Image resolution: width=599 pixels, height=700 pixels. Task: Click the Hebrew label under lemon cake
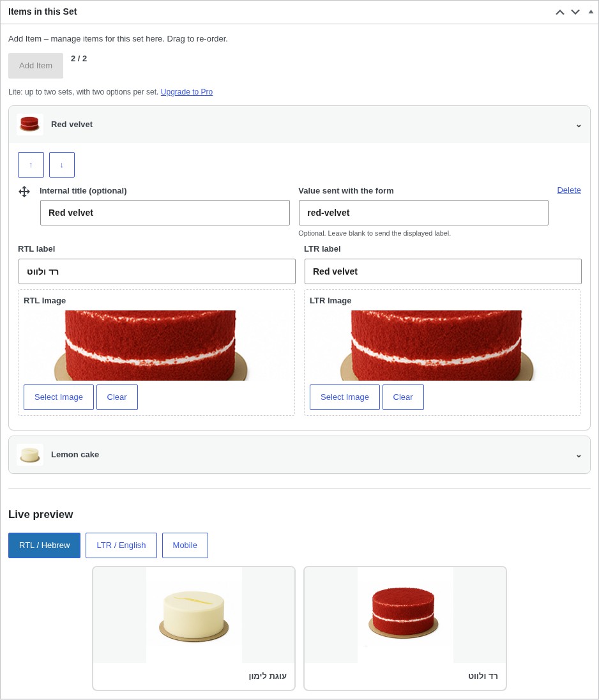268,676
